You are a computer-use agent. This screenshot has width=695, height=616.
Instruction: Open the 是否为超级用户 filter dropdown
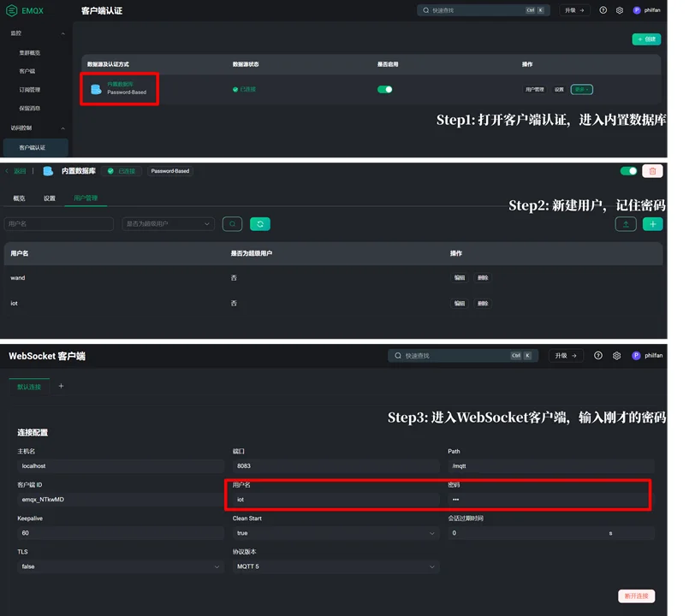click(169, 224)
